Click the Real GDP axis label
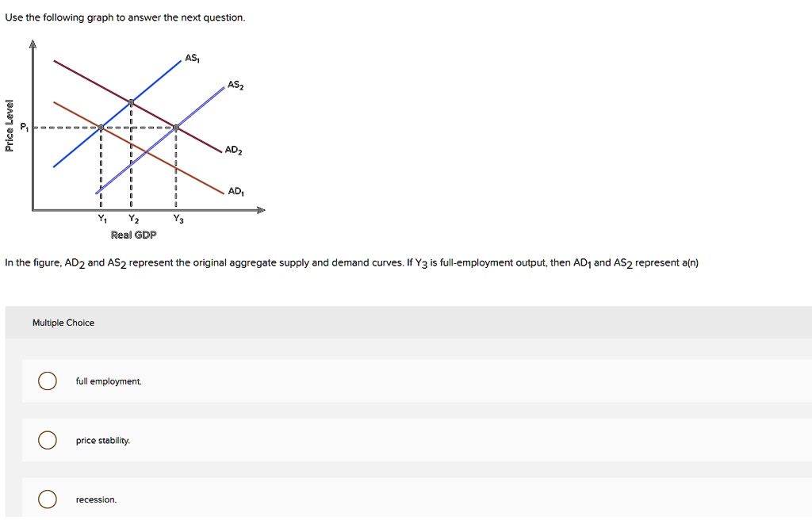 pyautogui.click(x=135, y=235)
